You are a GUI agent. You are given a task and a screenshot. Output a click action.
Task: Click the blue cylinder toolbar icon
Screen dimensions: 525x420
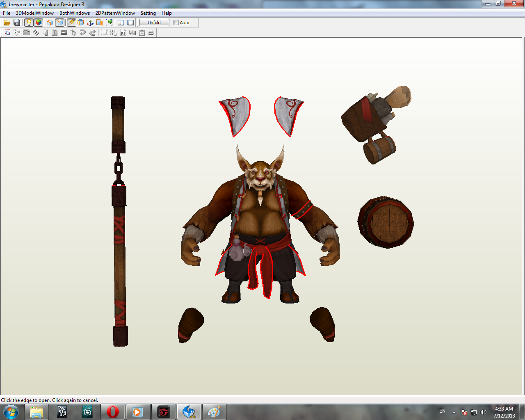[81, 23]
